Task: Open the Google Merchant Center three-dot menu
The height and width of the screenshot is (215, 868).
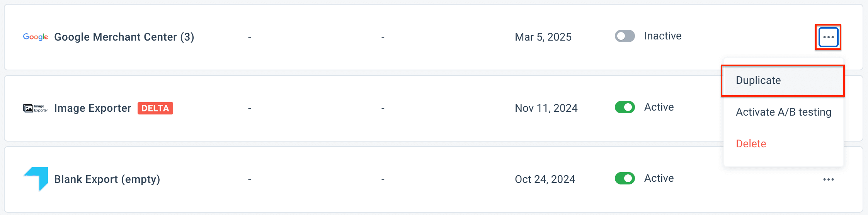Action: point(828,37)
